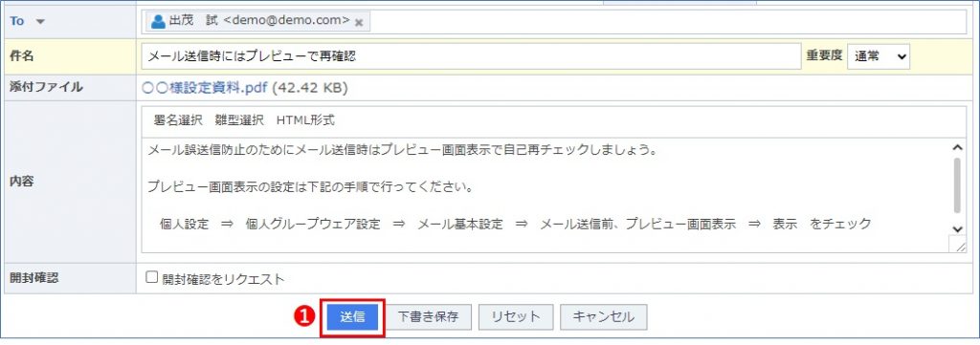Click the To recipients input field

[x=554, y=22]
